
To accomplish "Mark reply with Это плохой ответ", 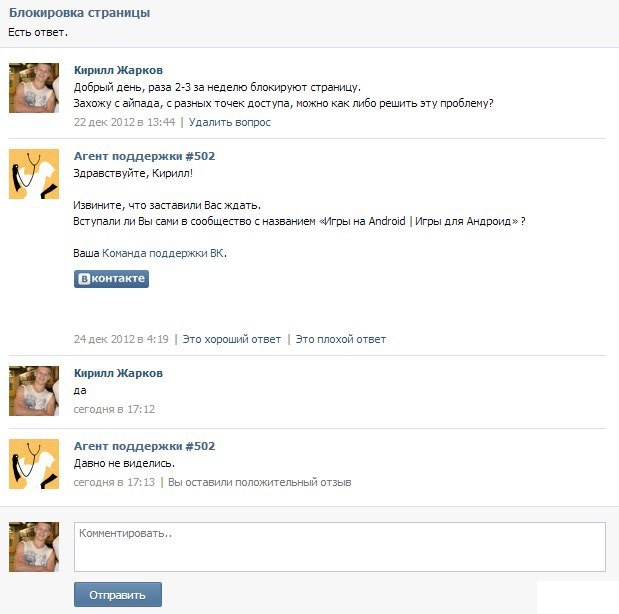I will (x=341, y=339).
